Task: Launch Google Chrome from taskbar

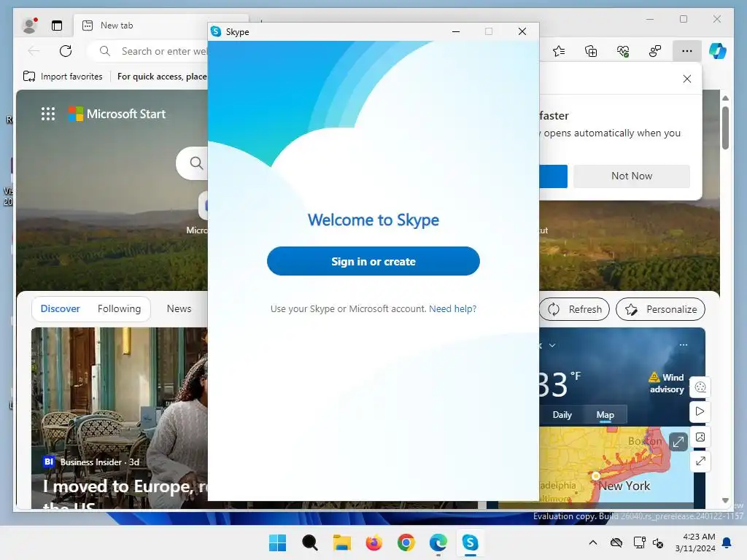Action: coord(406,542)
